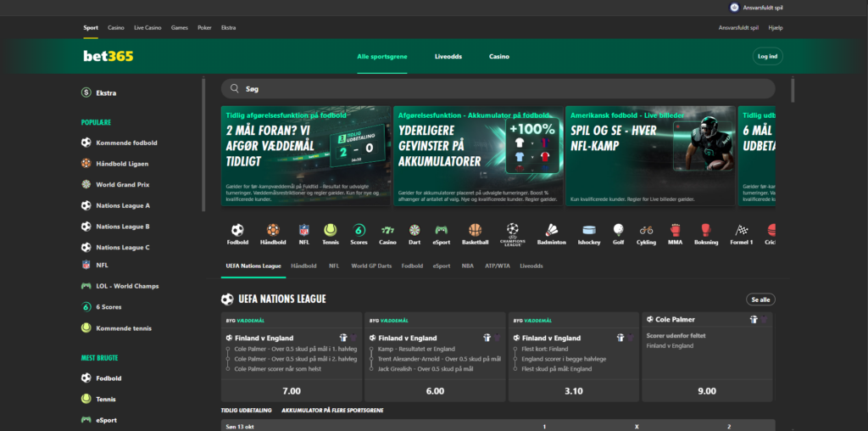Open the Hjælp link

[776, 28]
